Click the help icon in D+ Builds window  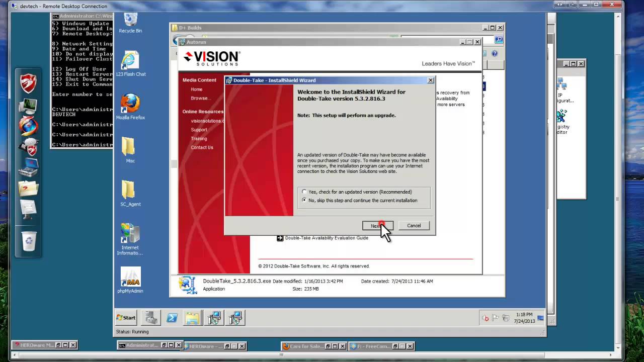pos(495,53)
